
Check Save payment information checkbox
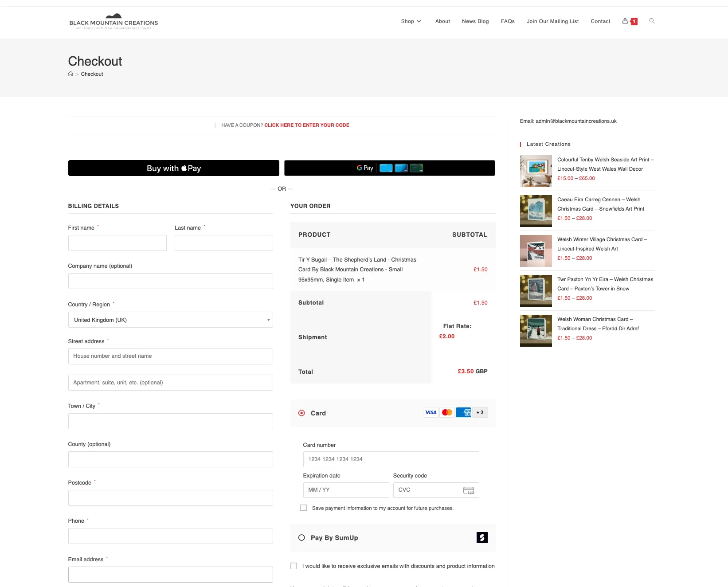[303, 508]
